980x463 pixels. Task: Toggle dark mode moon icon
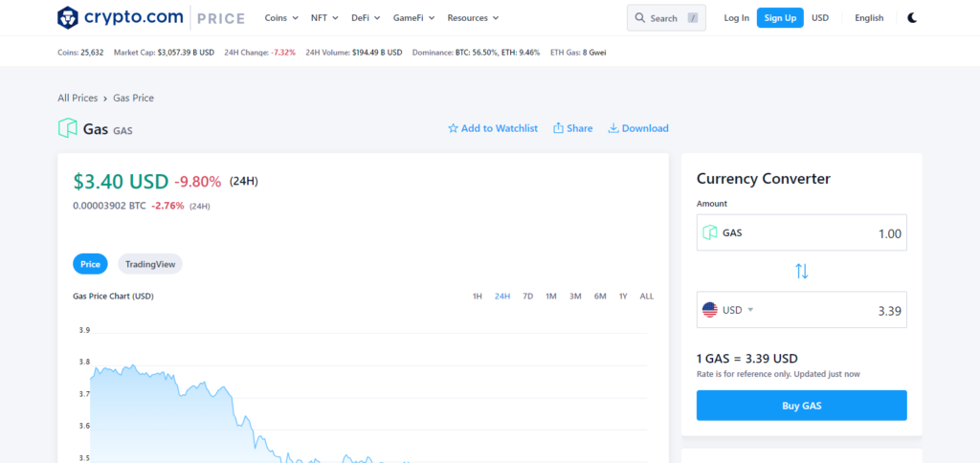912,18
